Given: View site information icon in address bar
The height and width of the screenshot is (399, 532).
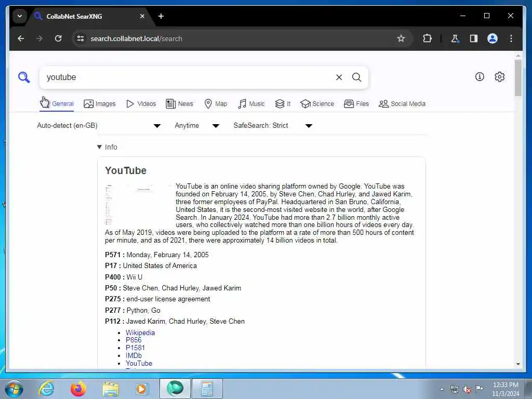Looking at the screenshot, I should [x=81, y=38].
